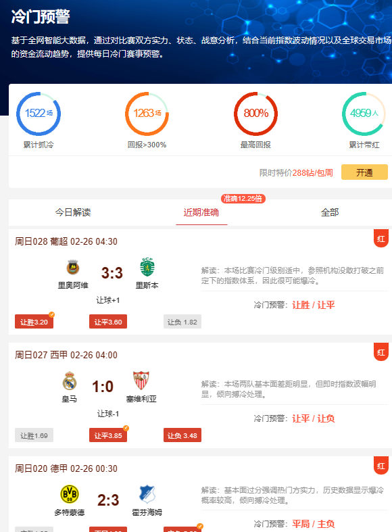392x532 pixels.
Task: Click the Rio Ave team crest
Action: point(72,267)
